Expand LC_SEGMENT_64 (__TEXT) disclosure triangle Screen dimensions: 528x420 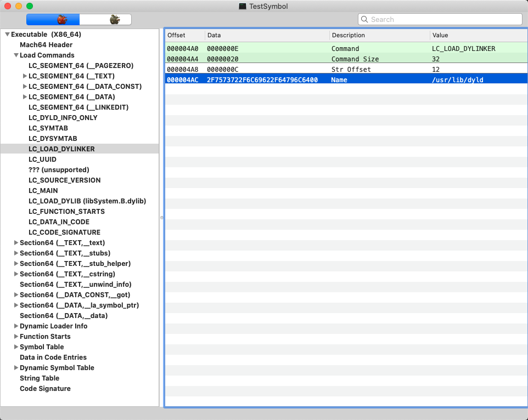pos(25,76)
